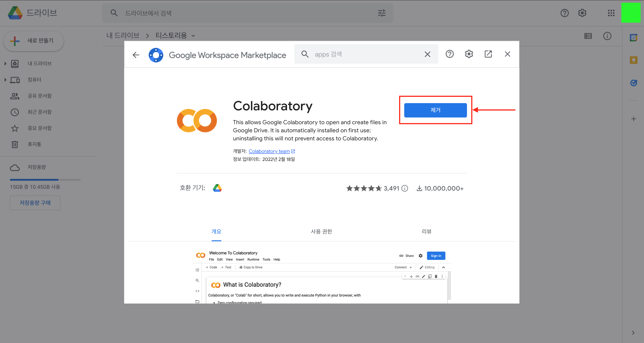Open Google Keep side panel icon
The width and height of the screenshot is (644, 343).
pos(633,60)
